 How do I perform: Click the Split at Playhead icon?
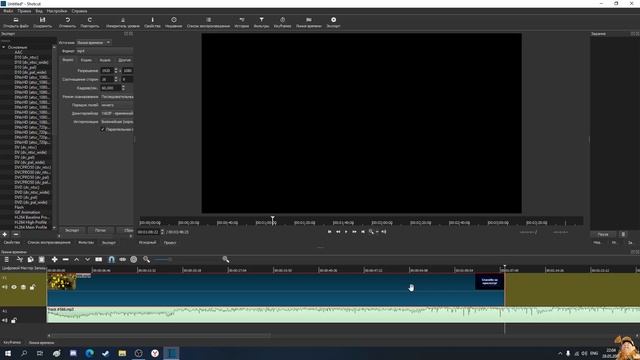(x=98, y=260)
